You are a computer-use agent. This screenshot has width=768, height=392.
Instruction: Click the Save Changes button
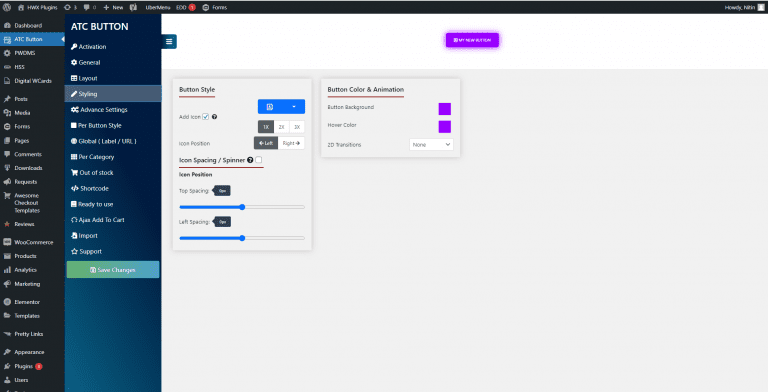[x=113, y=270]
